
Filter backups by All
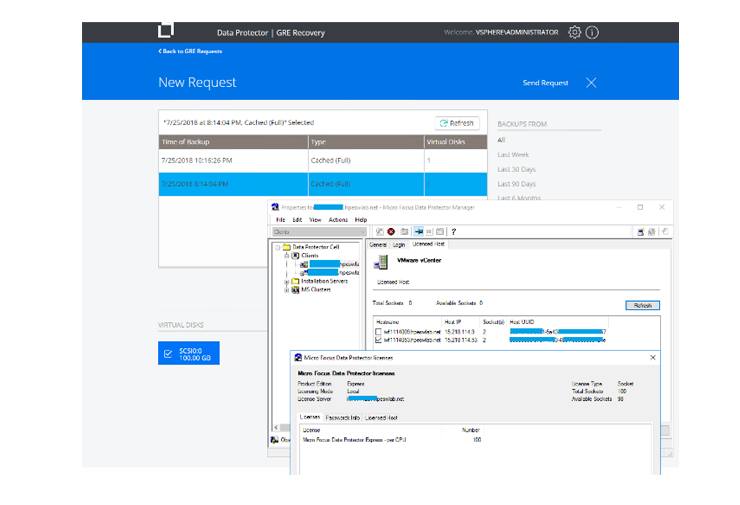[501, 140]
